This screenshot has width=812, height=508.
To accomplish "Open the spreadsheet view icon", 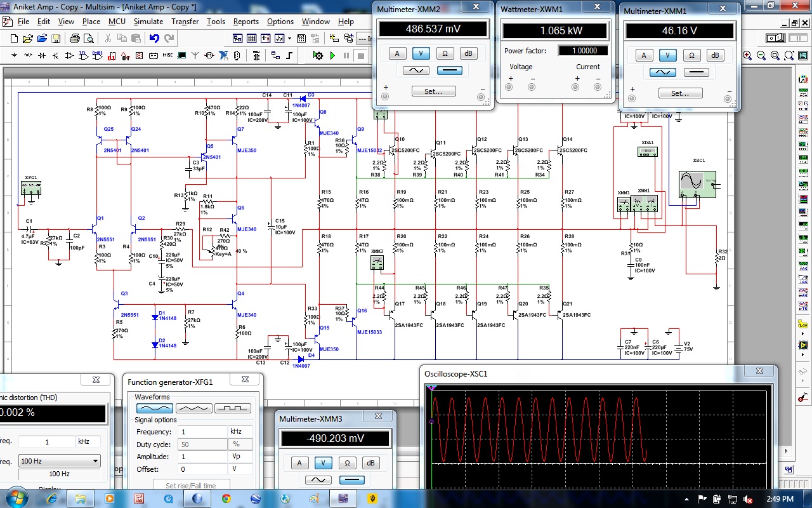I will point(251,38).
